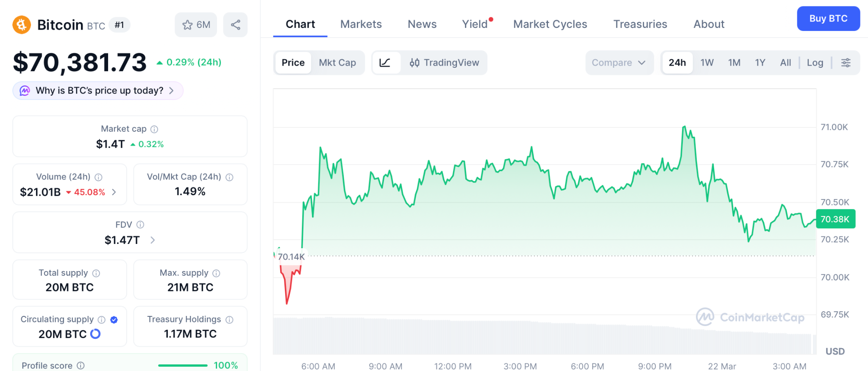
Task: Click the share icon next to Bitcoin
Action: click(x=236, y=25)
